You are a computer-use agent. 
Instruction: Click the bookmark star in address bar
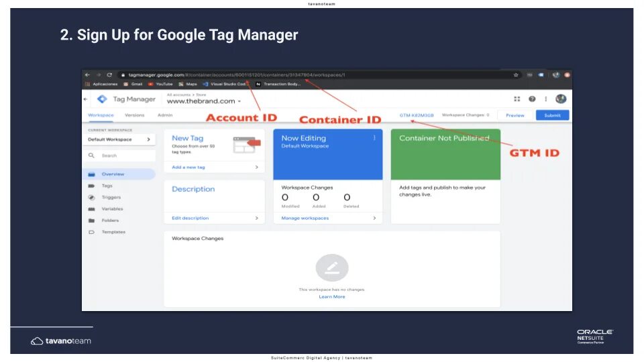pyautogui.click(x=516, y=74)
